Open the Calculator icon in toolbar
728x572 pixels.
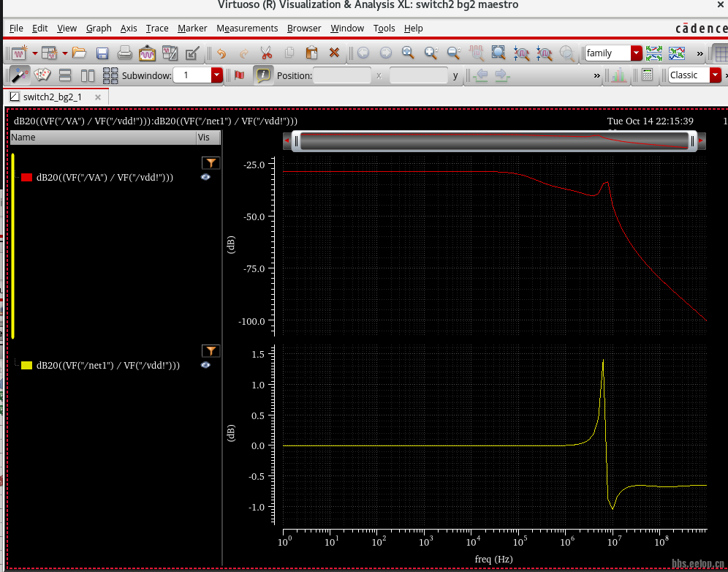647,75
